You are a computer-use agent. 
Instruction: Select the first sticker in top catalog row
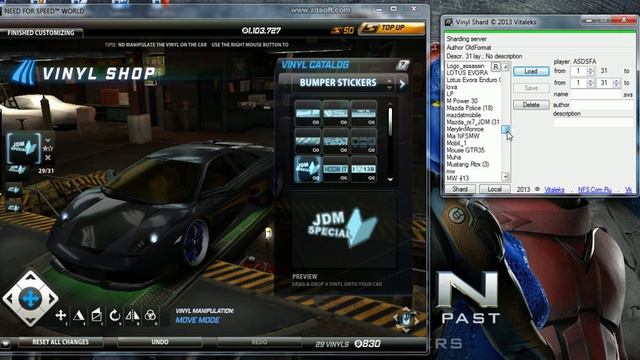click(x=308, y=113)
